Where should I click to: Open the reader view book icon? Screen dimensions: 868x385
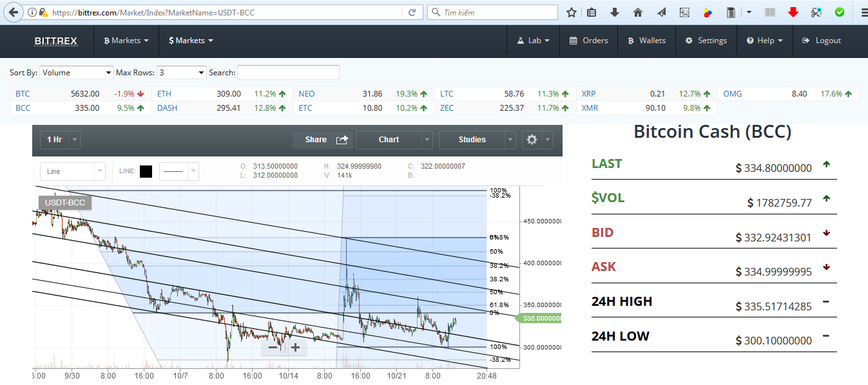point(770,12)
